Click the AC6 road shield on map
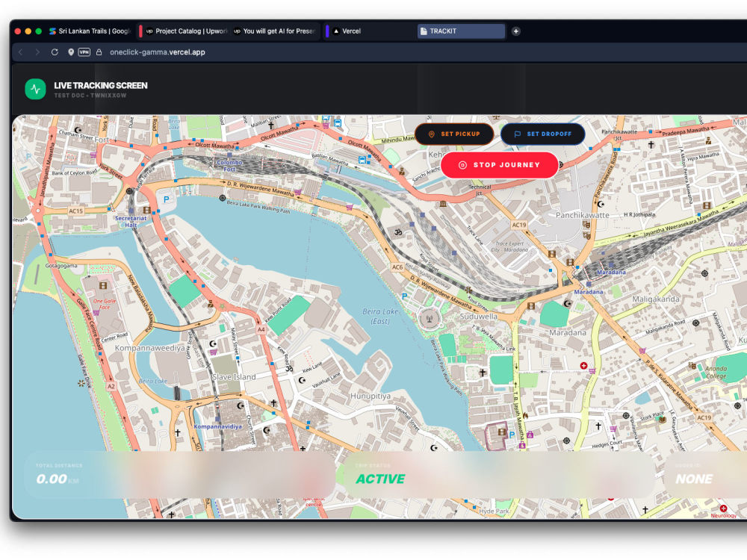747x560 pixels. click(397, 267)
